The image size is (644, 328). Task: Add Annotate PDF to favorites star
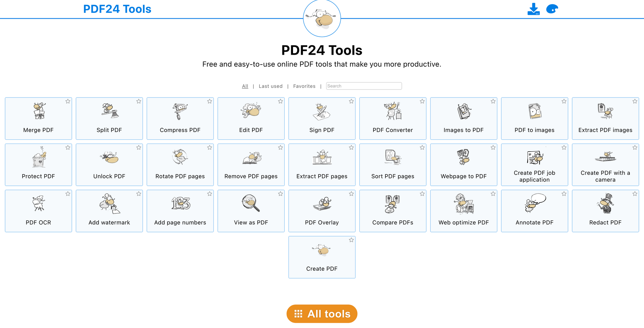pos(564,194)
